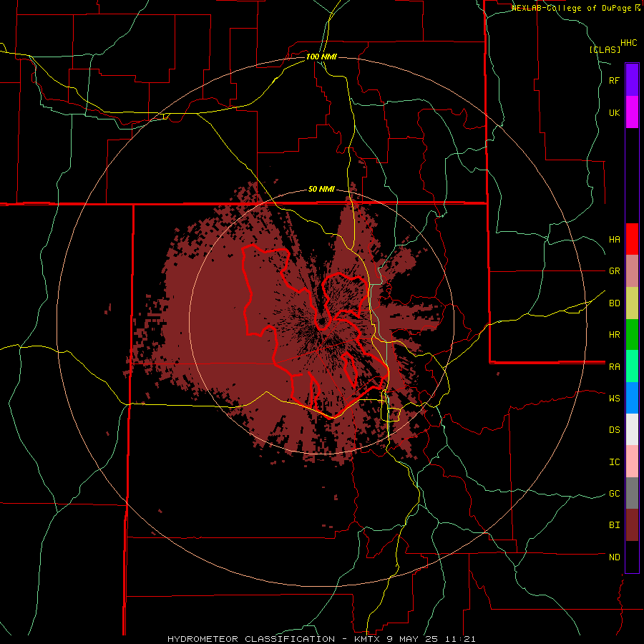Viewport: 644px width, 644px height.
Task: Click the HR legend label
Action: (615, 335)
